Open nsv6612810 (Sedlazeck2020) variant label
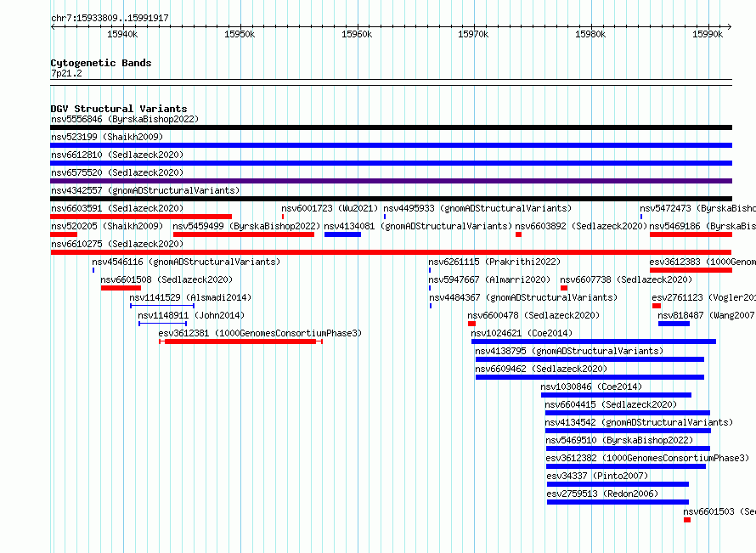Screen dimensions: 756x553 point(117,155)
